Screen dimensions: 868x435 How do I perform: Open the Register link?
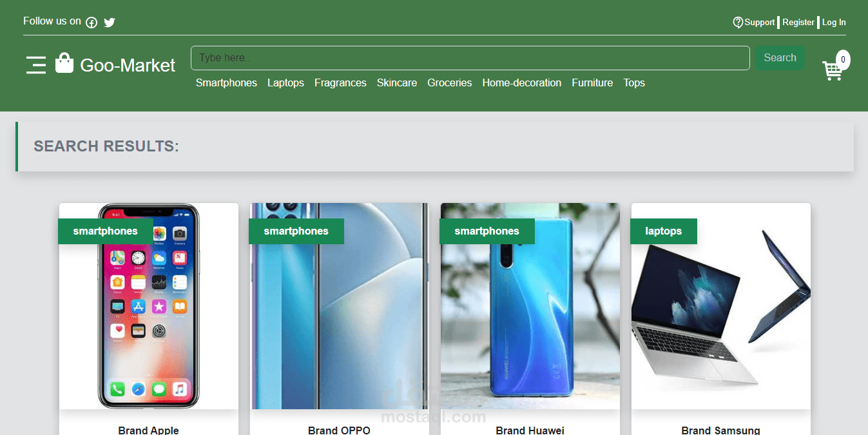point(798,22)
